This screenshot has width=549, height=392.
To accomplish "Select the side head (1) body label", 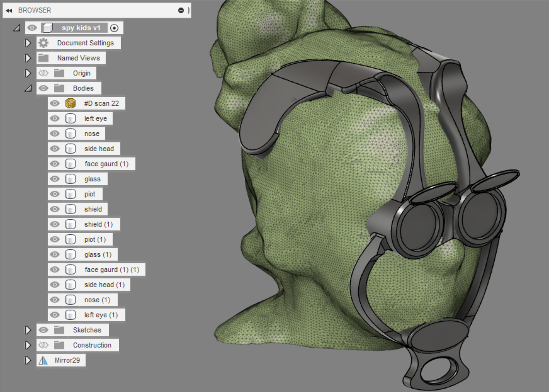I will pos(104,285).
